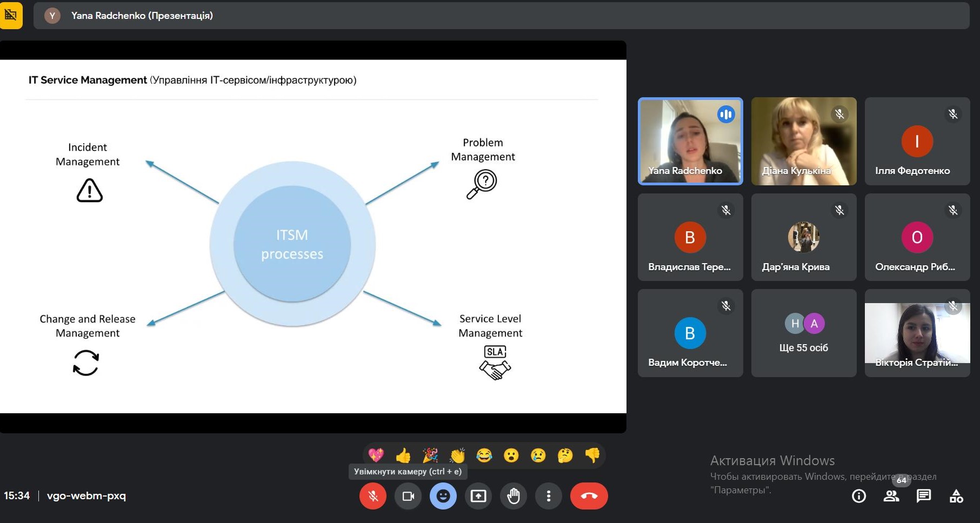980x523 pixels.
Task: Open meeting details info icon
Action: pyautogui.click(x=859, y=496)
